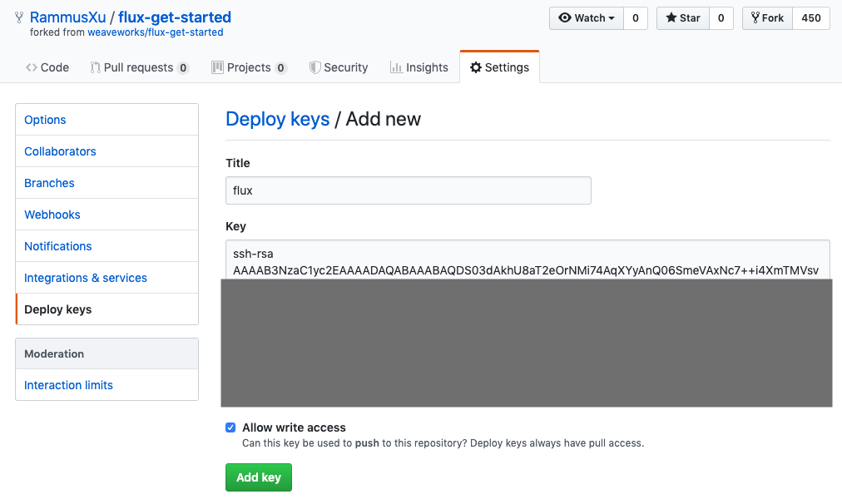Click the Insights graph icon

pos(396,67)
